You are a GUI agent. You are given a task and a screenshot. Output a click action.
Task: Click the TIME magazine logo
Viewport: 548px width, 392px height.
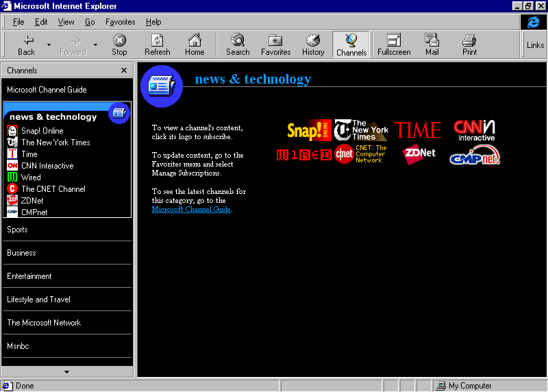click(418, 130)
